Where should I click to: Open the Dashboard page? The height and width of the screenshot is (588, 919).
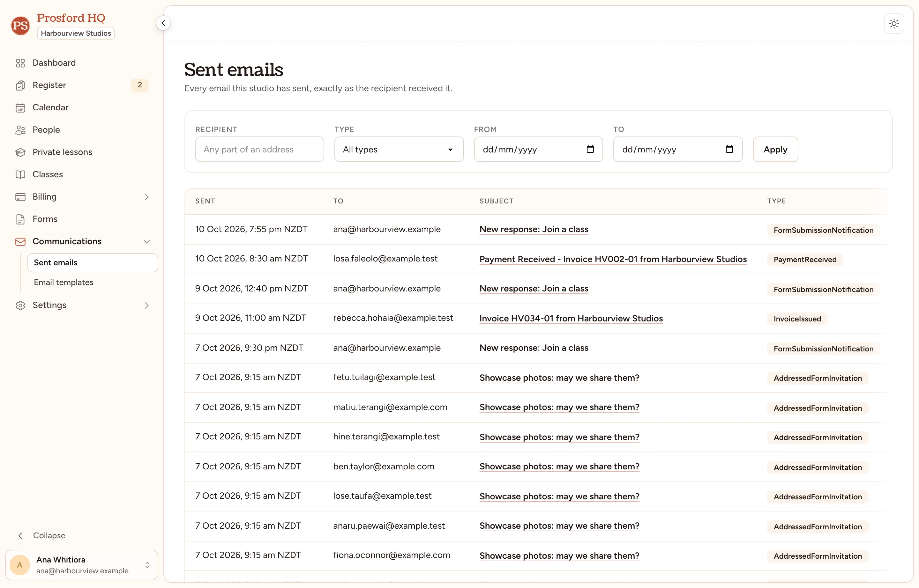tap(82, 63)
